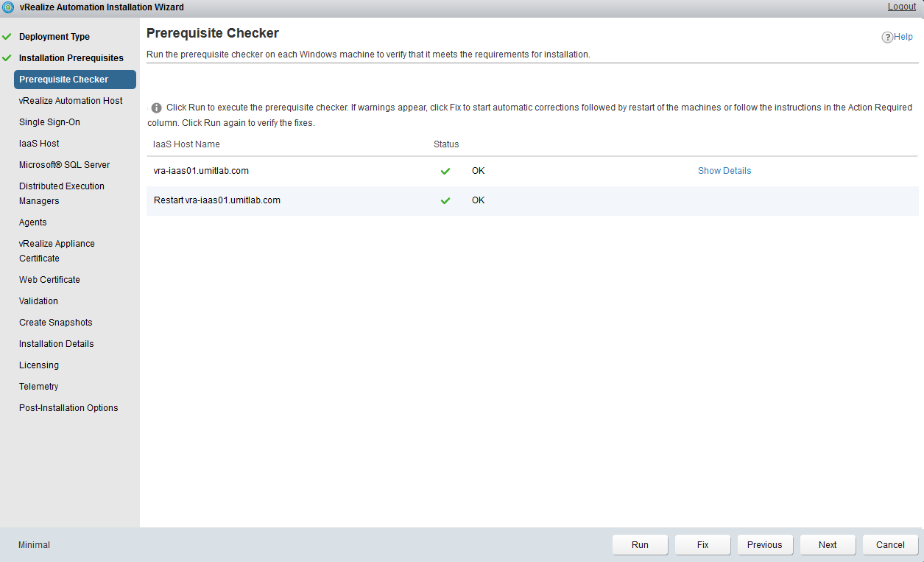Click the info icon beside instructions
Screen dimensions: 924x562
(156, 108)
